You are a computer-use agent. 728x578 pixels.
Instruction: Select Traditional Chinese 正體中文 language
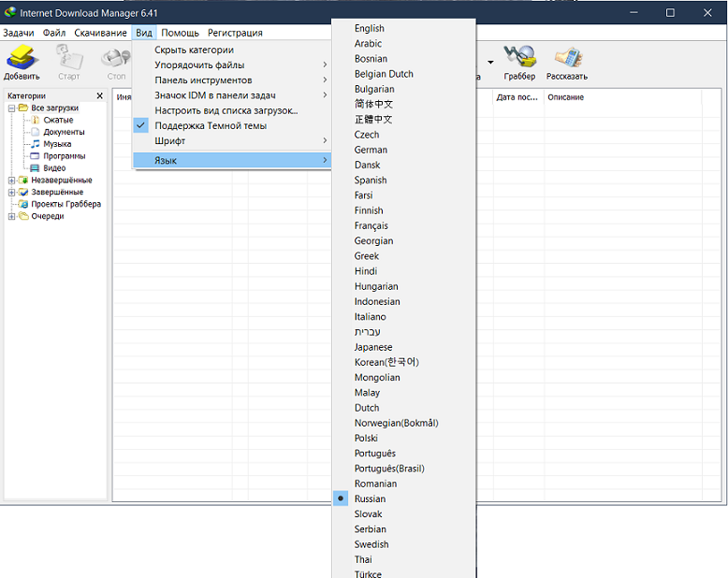pyautogui.click(x=404, y=119)
